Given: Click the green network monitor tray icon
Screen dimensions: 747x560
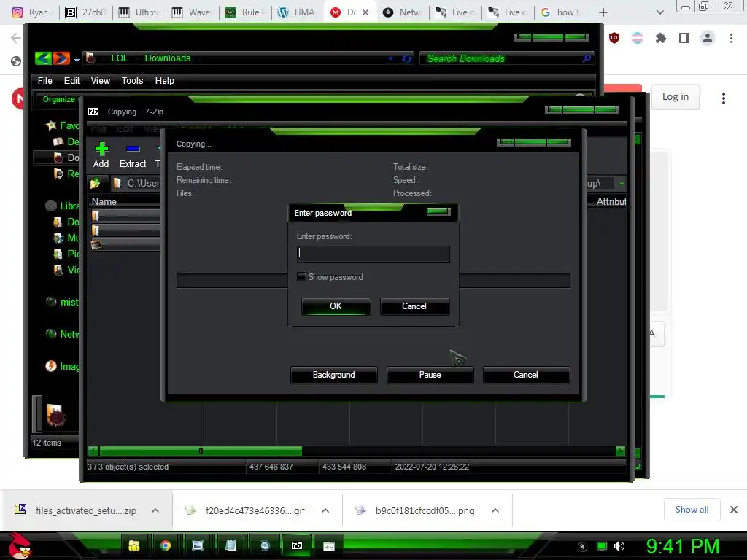Looking at the screenshot, I should 602,546.
